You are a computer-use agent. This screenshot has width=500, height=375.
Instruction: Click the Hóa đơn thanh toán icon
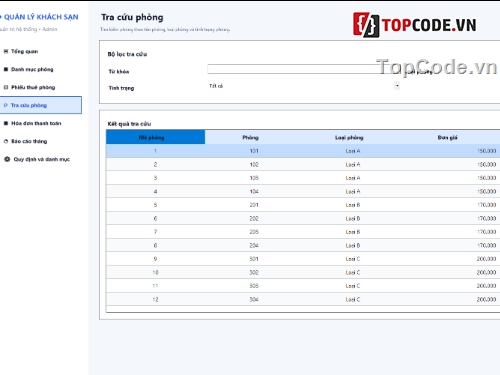tap(6, 123)
